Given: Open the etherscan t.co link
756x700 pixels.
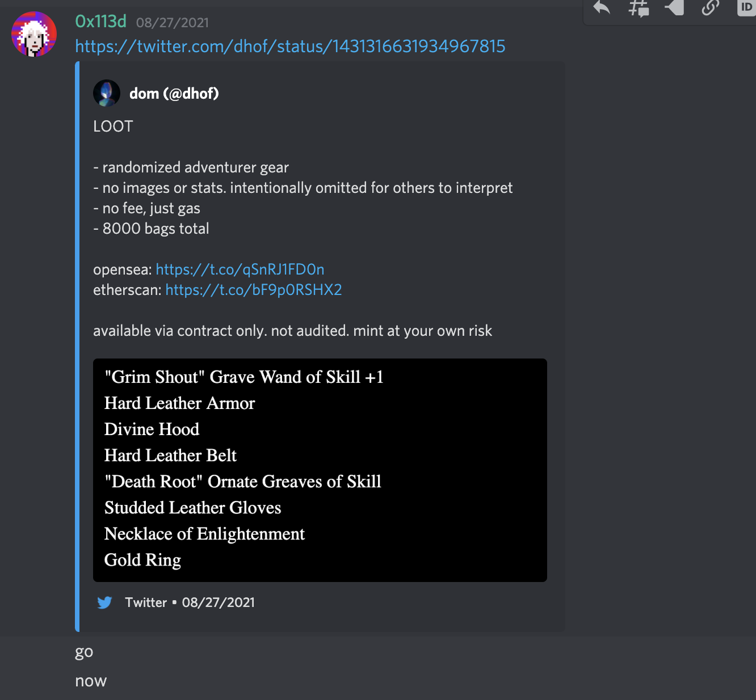Looking at the screenshot, I should coord(254,290).
